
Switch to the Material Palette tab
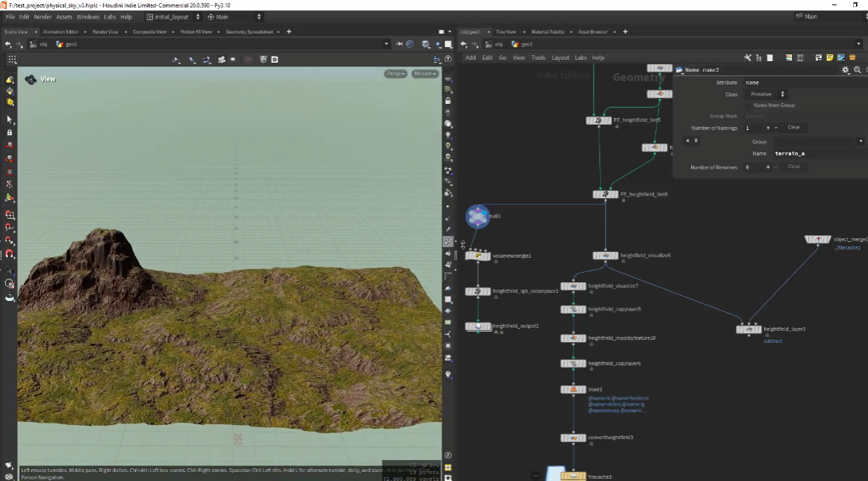548,32
